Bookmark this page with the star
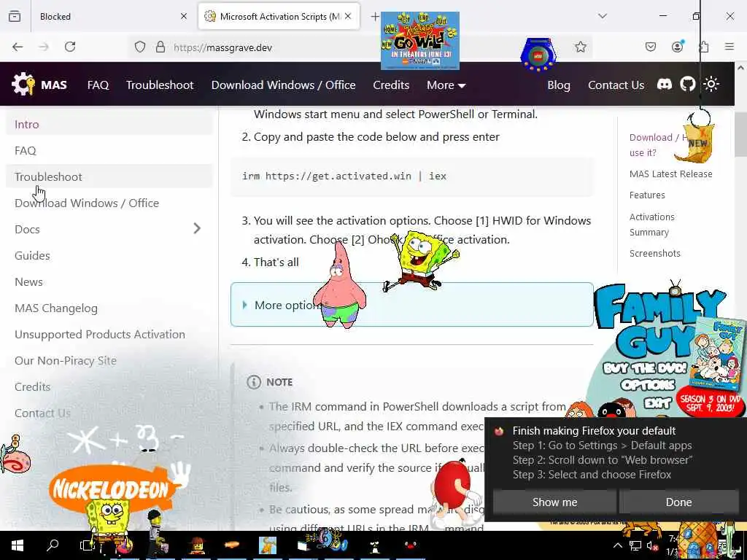Screen dimensions: 747x560 pos(580,47)
